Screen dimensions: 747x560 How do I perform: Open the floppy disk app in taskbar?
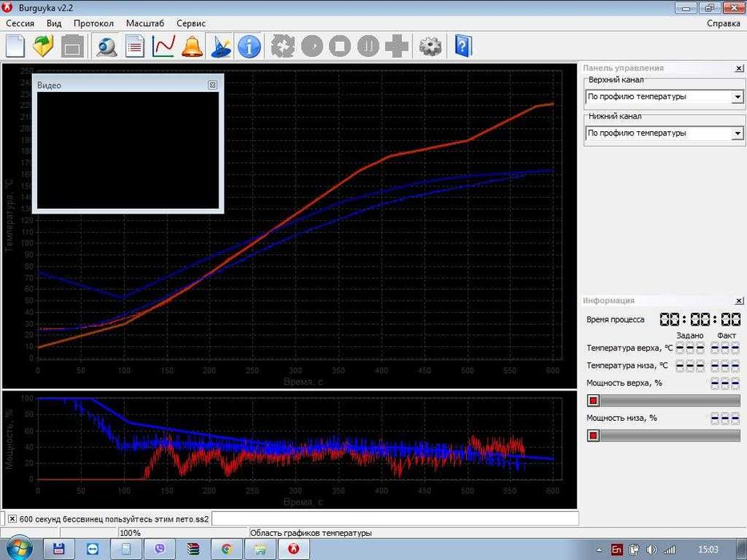click(x=59, y=550)
